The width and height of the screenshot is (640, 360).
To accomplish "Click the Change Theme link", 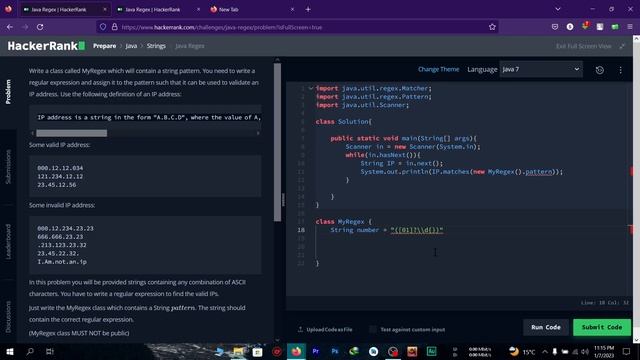I will click(x=438, y=69).
